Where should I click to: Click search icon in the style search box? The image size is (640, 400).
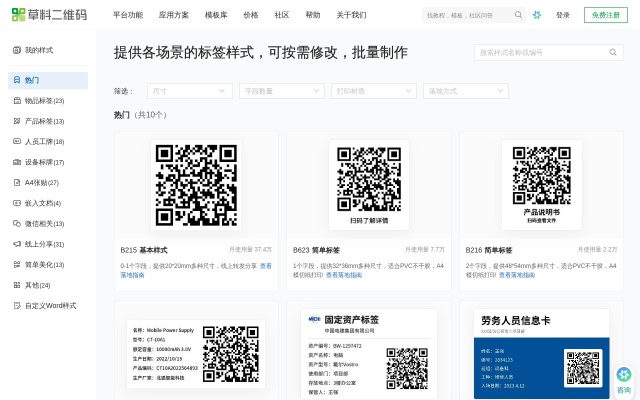click(615, 52)
